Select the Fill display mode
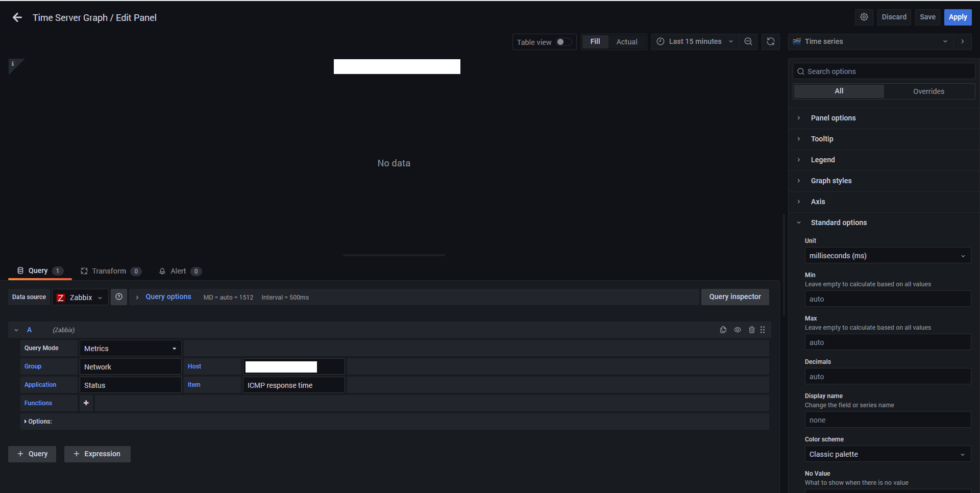 tap(595, 42)
